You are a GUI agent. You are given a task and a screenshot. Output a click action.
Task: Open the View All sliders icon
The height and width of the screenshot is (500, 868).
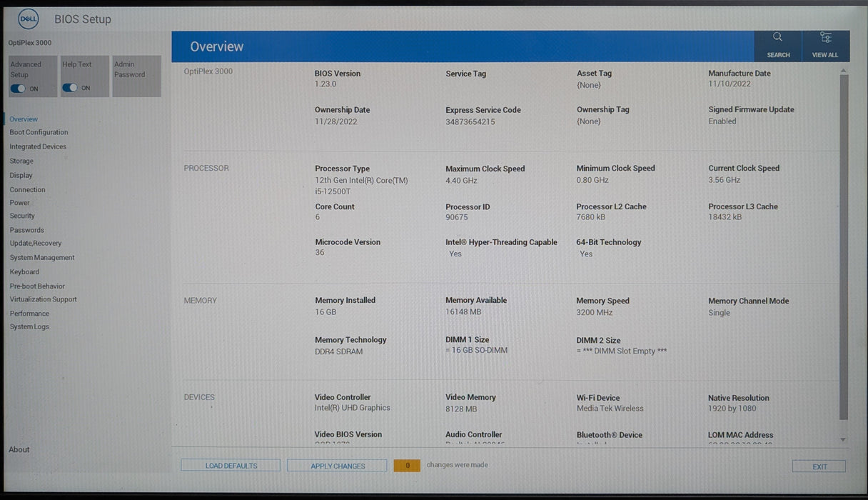pos(825,37)
